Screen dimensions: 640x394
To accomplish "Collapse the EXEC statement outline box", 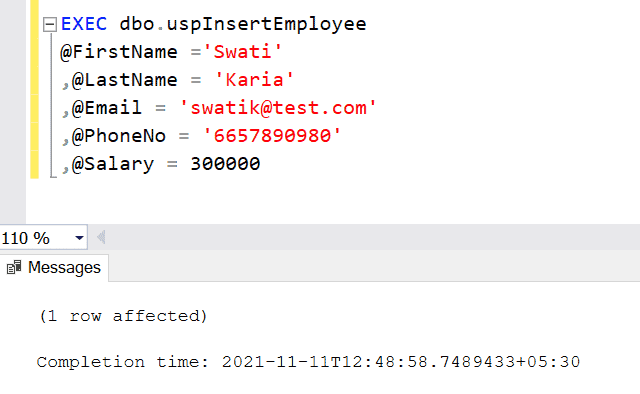I will (49, 24).
